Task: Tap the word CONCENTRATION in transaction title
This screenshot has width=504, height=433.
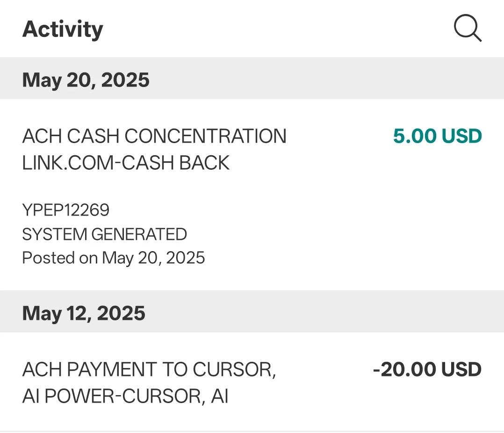Action: [x=205, y=136]
